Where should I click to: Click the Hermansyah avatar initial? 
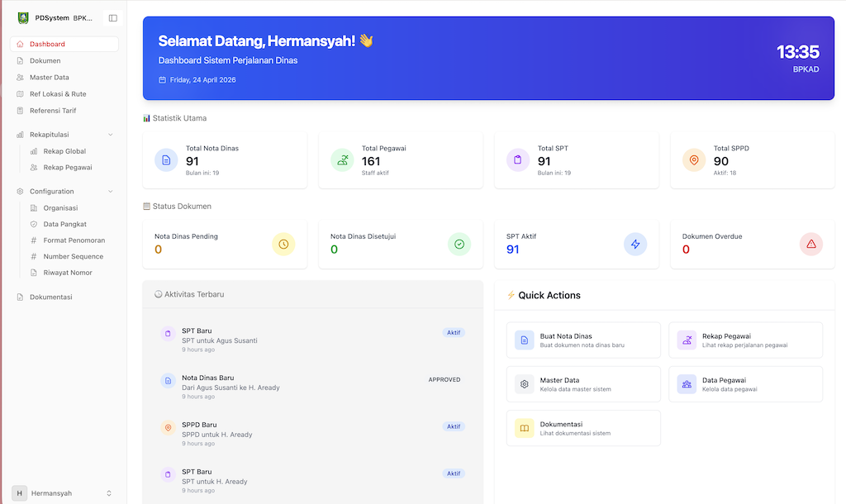pos(20,493)
